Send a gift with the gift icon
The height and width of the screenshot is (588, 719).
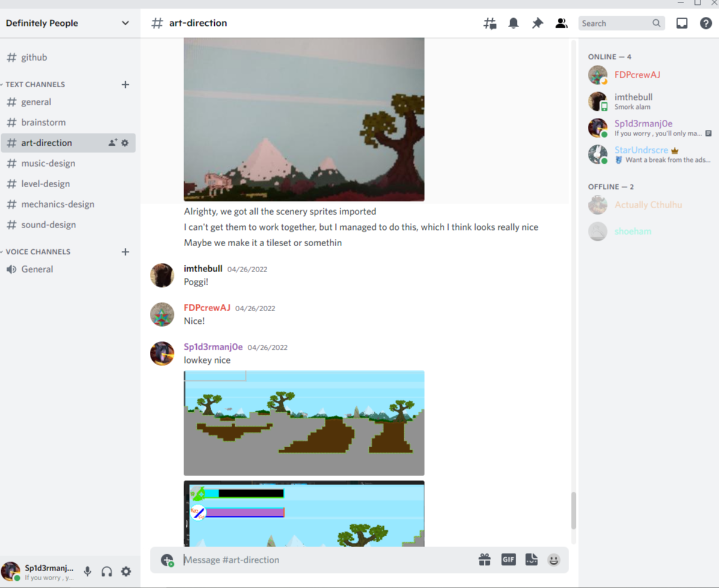click(x=484, y=560)
